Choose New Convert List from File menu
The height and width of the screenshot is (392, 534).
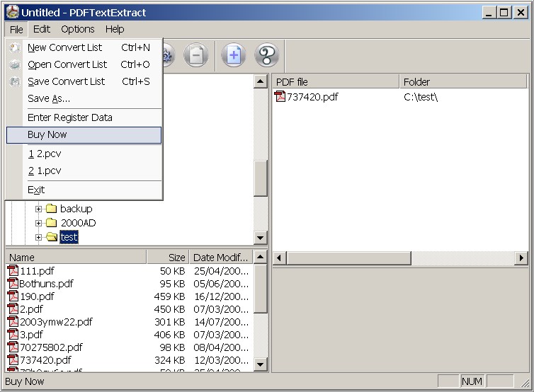(x=84, y=47)
